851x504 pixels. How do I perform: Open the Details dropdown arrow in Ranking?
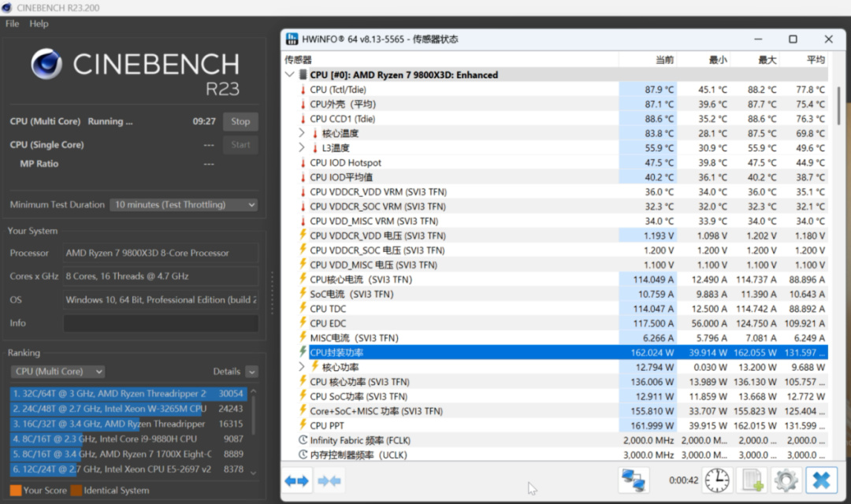click(x=251, y=372)
